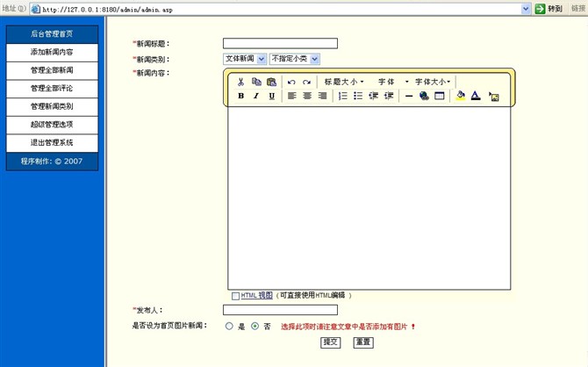Click inside the news content editing area

click(x=369, y=198)
